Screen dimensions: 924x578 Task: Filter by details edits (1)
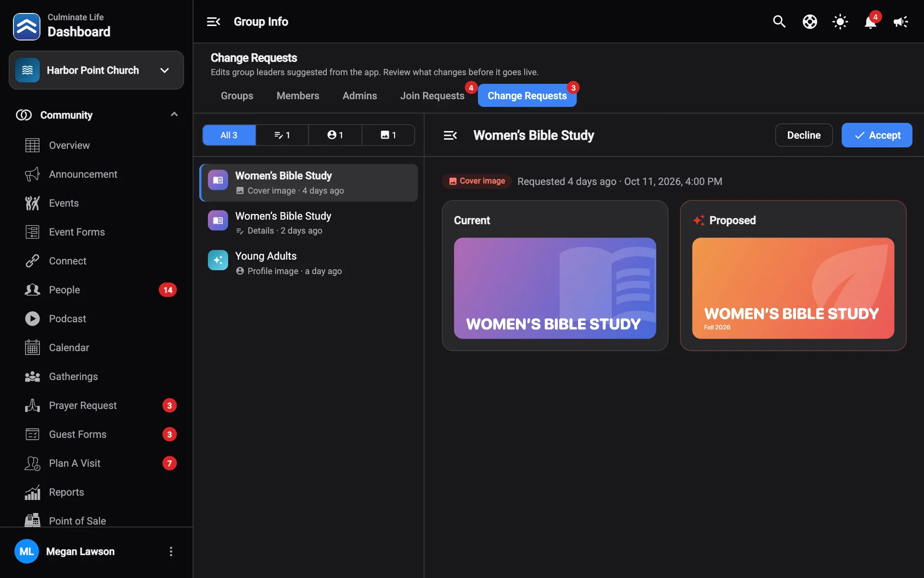pyautogui.click(x=282, y=135)
